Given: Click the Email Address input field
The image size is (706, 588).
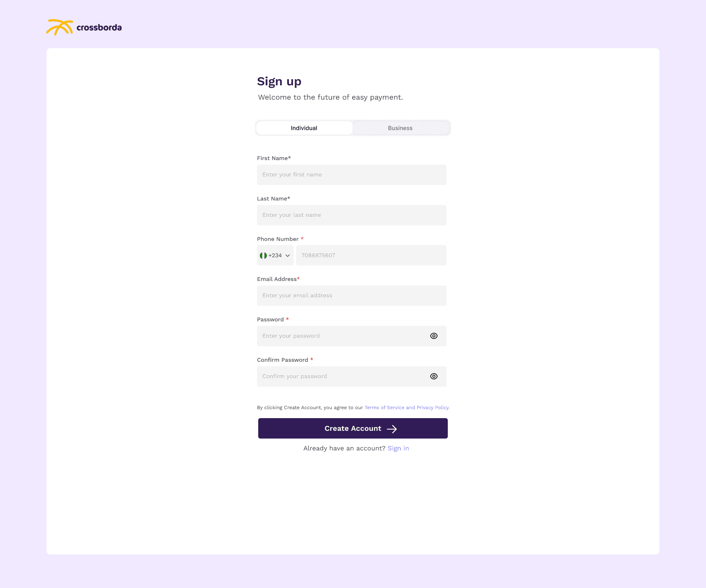Looking at the screenshot, I should 352,296.
